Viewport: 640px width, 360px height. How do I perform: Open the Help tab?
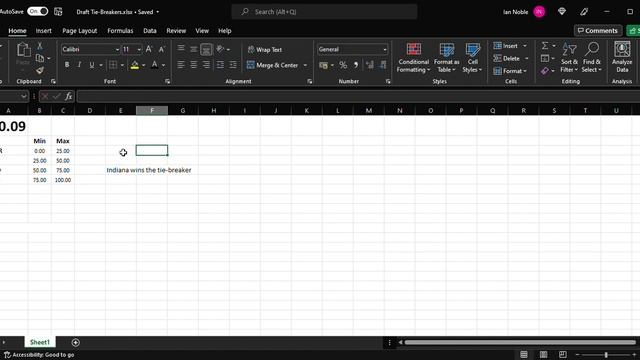[224, 31]
